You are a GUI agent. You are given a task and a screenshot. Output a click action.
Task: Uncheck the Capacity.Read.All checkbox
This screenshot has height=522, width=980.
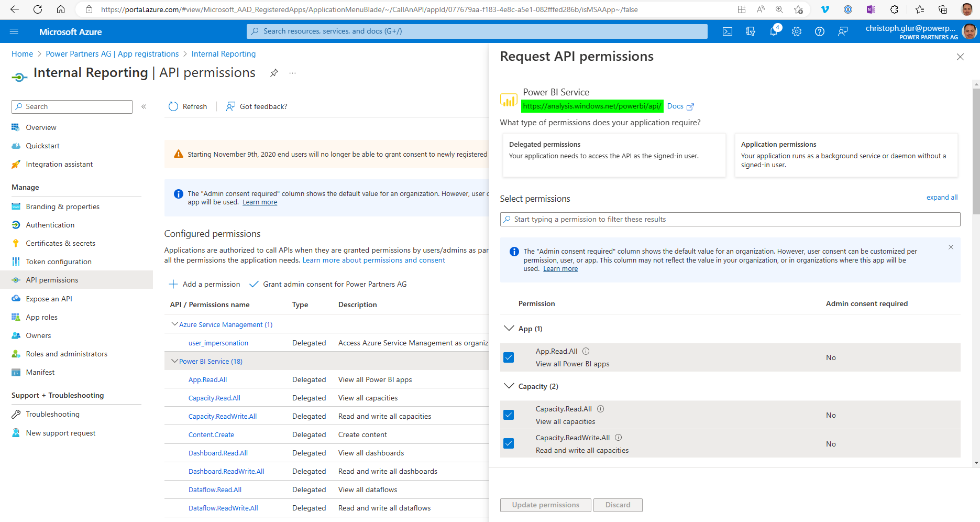[x=509, y=415]
